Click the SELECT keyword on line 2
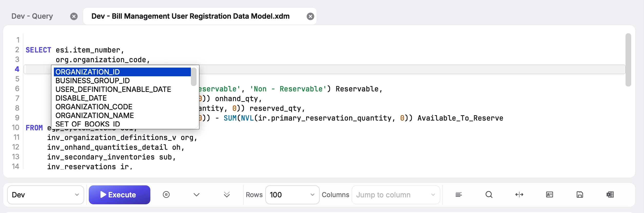This screenshot has width=644, height=213. (38, 50)
